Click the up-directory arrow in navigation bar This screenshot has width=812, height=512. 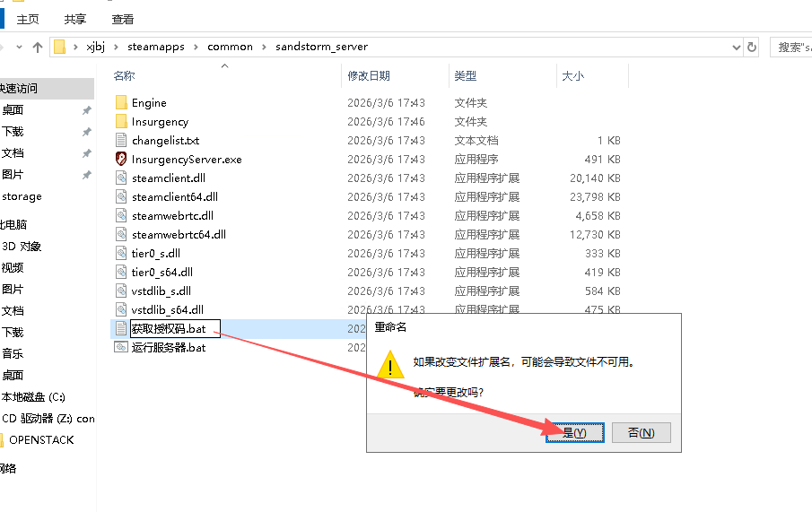[x=38, y=47]
